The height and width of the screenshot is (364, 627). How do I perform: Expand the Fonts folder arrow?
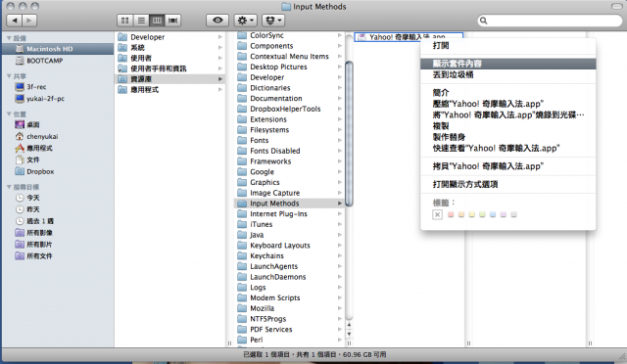340,140
